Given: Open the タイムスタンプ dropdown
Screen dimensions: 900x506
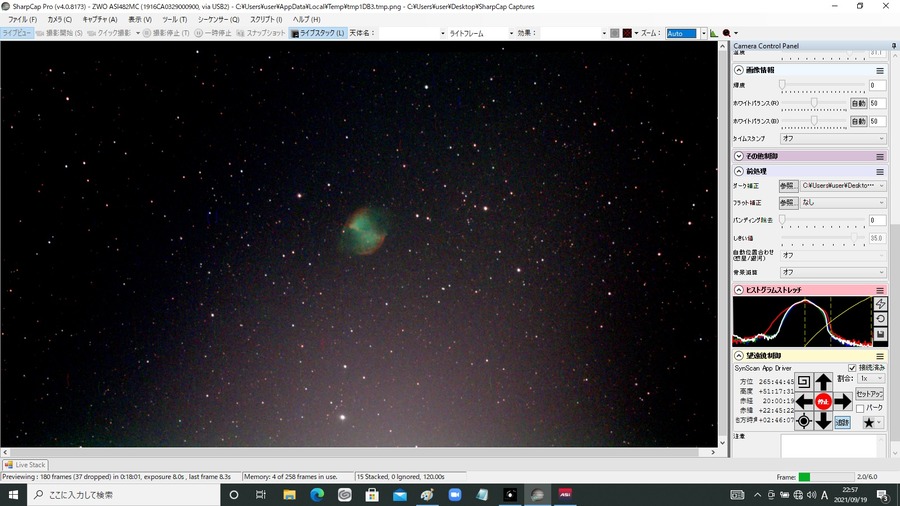Looking at the screenshot, I should click(x=833, y=138).
